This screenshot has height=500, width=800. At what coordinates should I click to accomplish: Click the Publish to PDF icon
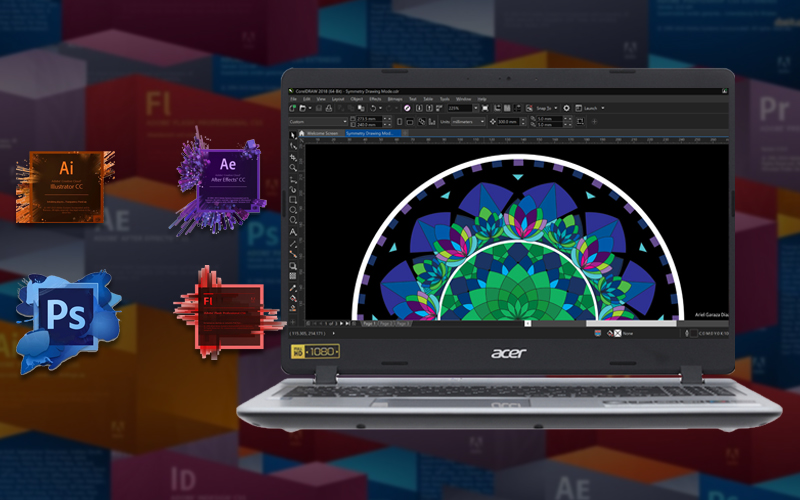[x=439, y=108]
